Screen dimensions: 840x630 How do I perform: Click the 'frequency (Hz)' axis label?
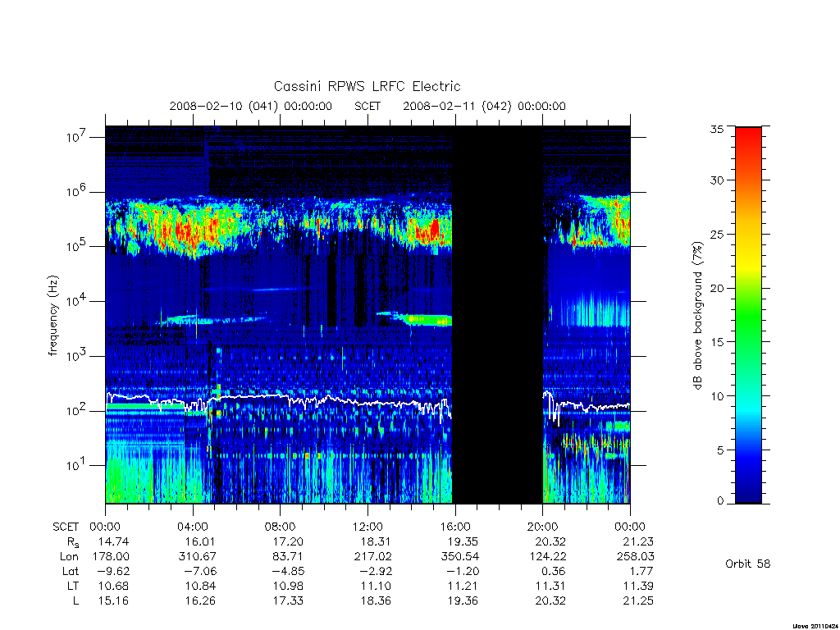point(52,316)
